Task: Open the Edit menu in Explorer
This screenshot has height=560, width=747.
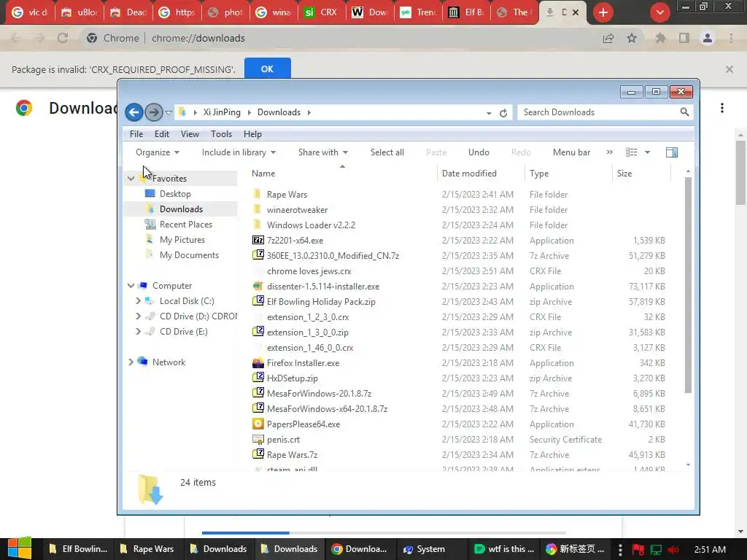Action: (x=161, y=134)
